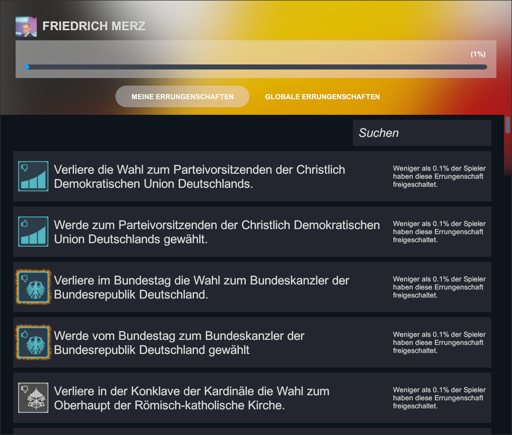Select 'Werde vom Bundestag zum Bundeskanzler' achievement
This screenshot has height=435, width=512.
pos(179,343)
